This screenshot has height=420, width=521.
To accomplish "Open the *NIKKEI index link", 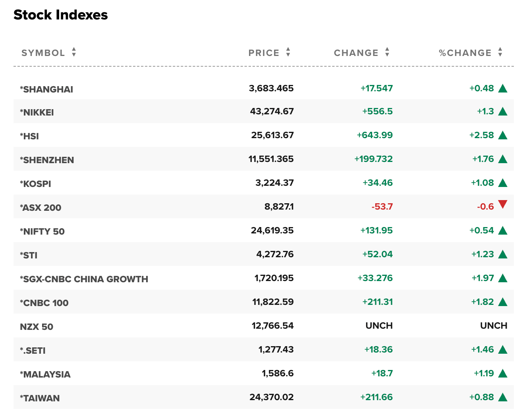I will (37, 112).
